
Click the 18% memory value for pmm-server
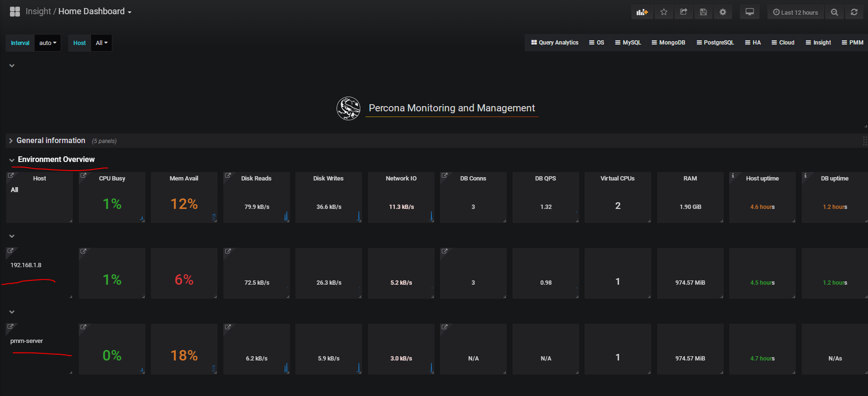pos(184,356)
